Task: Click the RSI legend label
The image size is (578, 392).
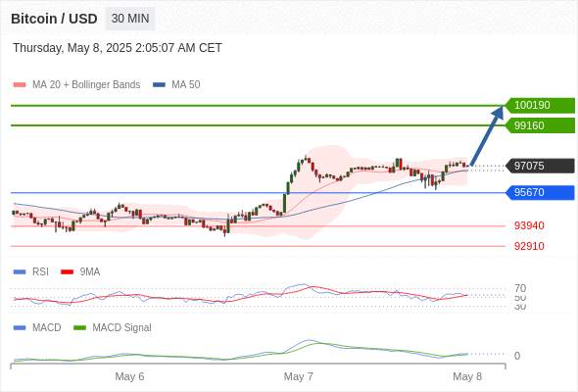Action: [40, 272]
